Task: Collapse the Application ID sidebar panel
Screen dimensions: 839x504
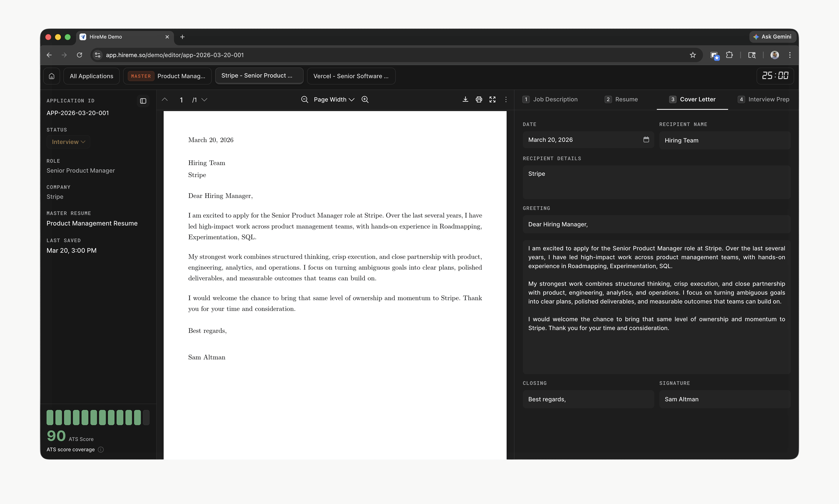Action: (x=143, y=101)
